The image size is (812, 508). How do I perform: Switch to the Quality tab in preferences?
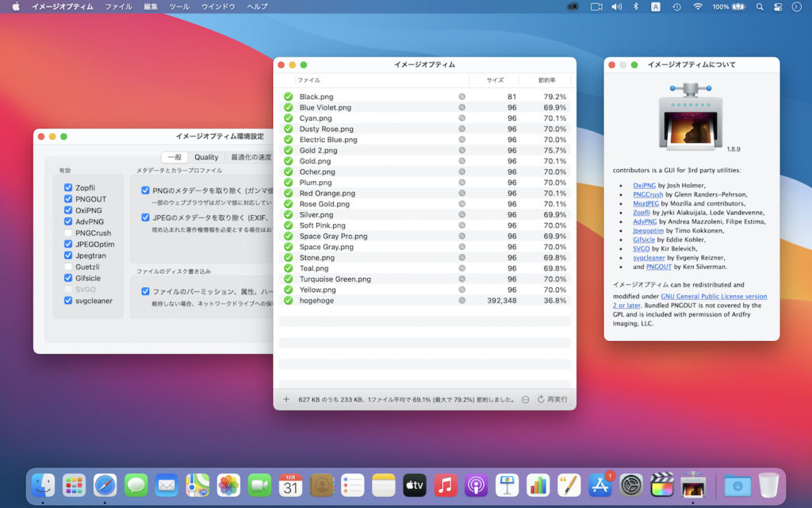205,157
